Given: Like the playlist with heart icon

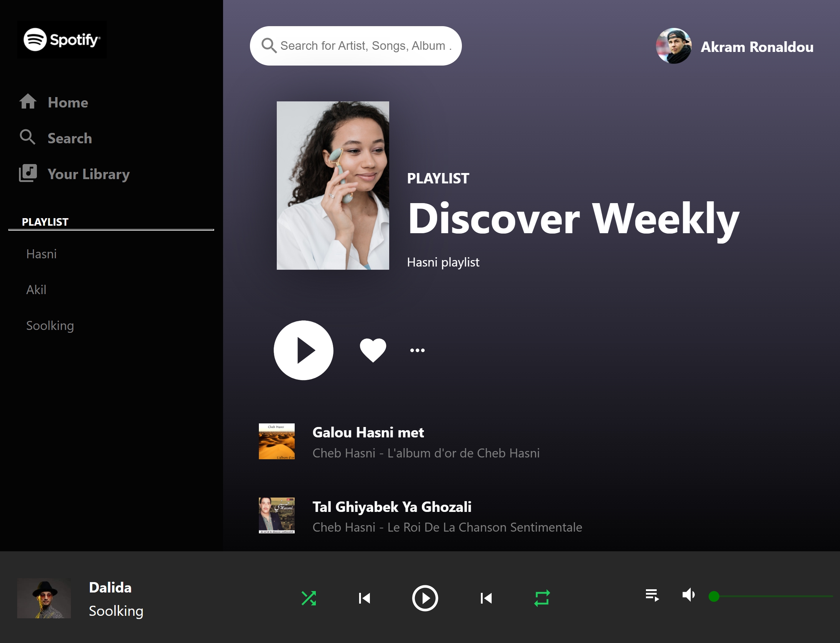Looking at the screenshot, I should pyautogui.click(x=373, y=350).
